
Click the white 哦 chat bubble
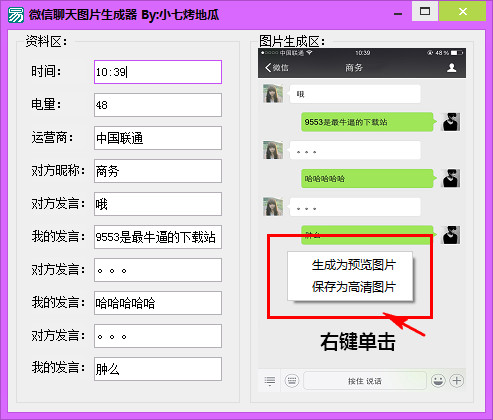coord(354,94)
